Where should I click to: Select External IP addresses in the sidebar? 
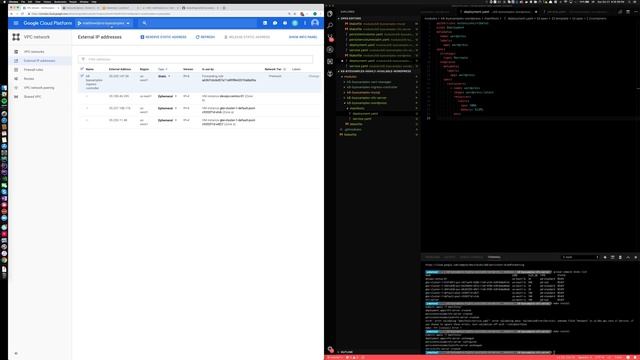click(39, 61)
